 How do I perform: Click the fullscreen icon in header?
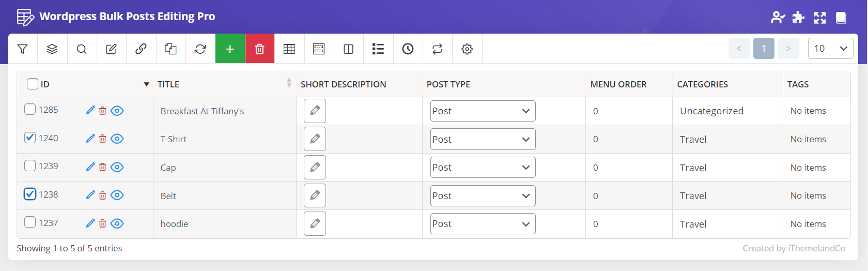(x=820, y=18)
